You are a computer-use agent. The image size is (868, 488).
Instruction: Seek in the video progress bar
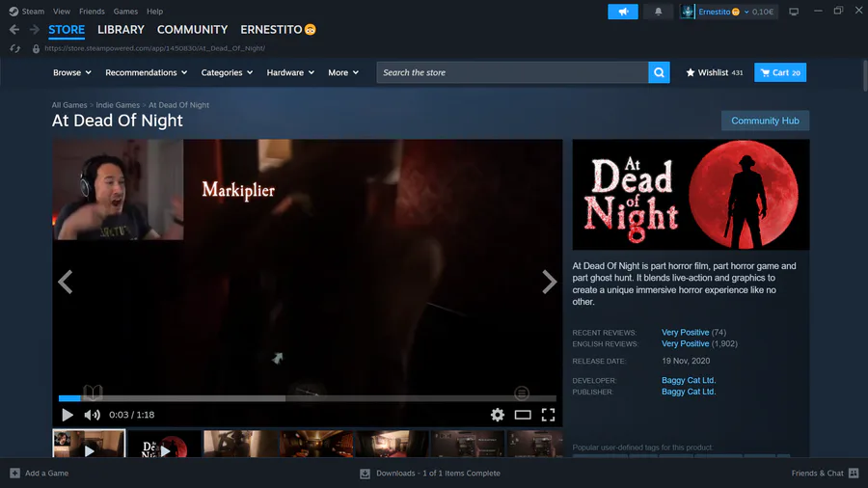point(308,398)
